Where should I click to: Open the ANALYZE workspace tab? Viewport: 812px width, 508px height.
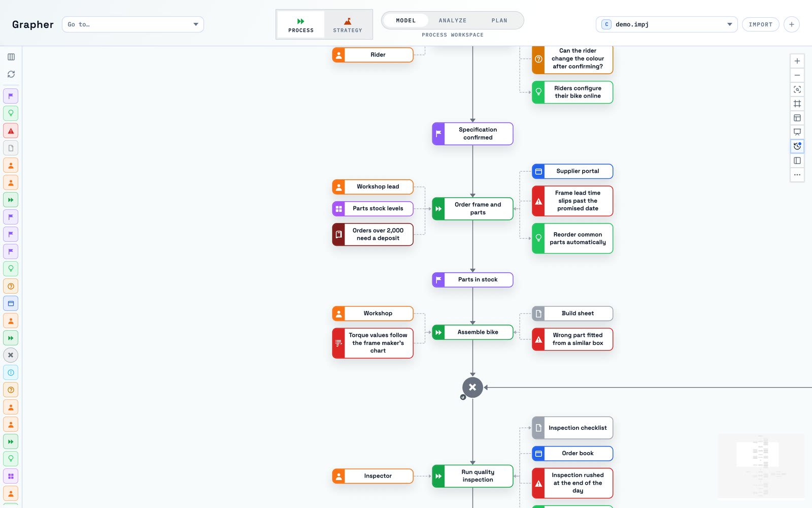click(x=453, y=21)
